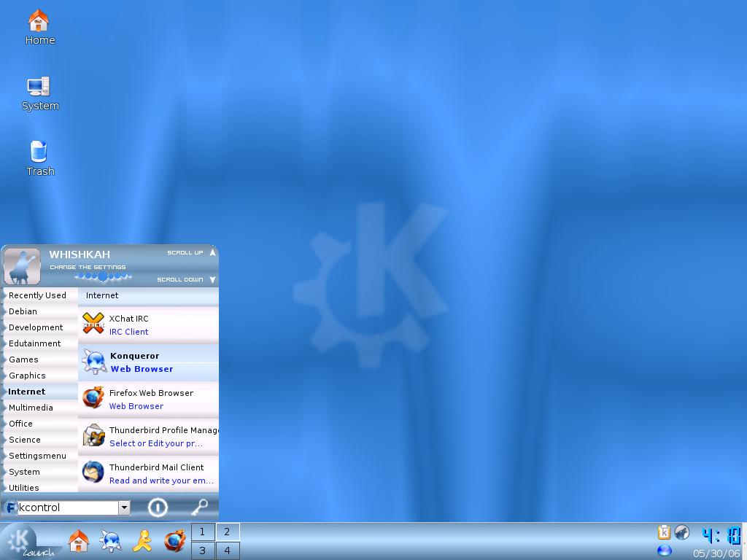
Task: Click the blue F icon beside the command field
Action: [x=10, y=508]
